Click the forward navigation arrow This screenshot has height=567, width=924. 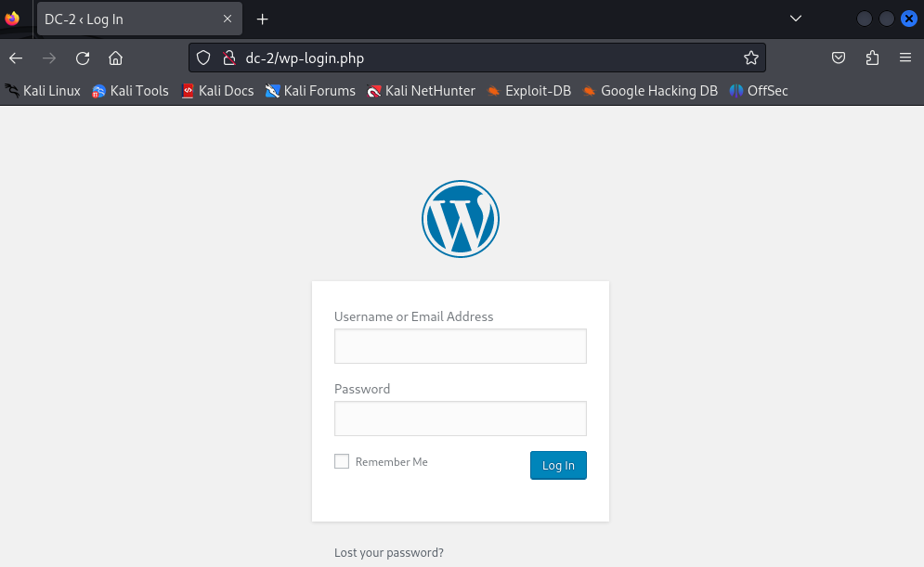coord(49,58)
